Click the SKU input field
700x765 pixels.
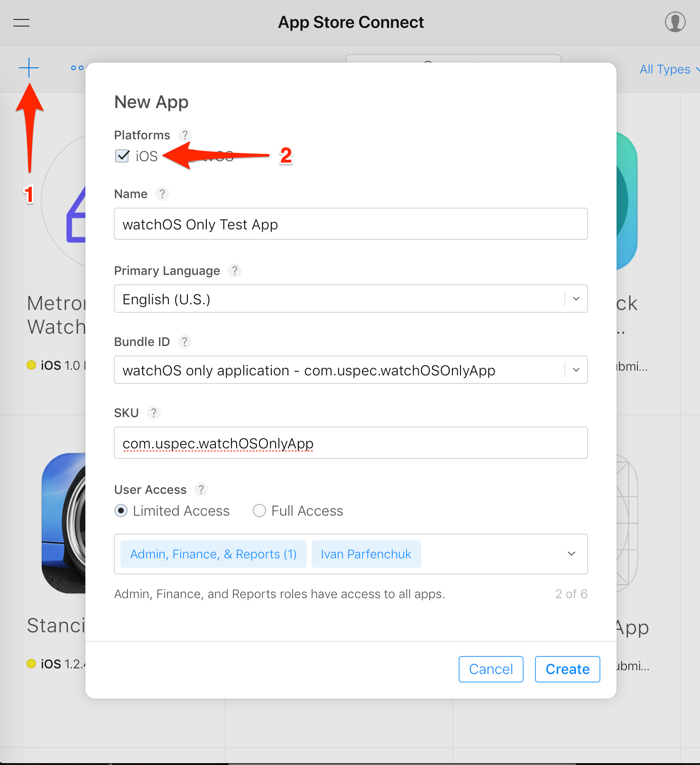(x=351, y=443)
